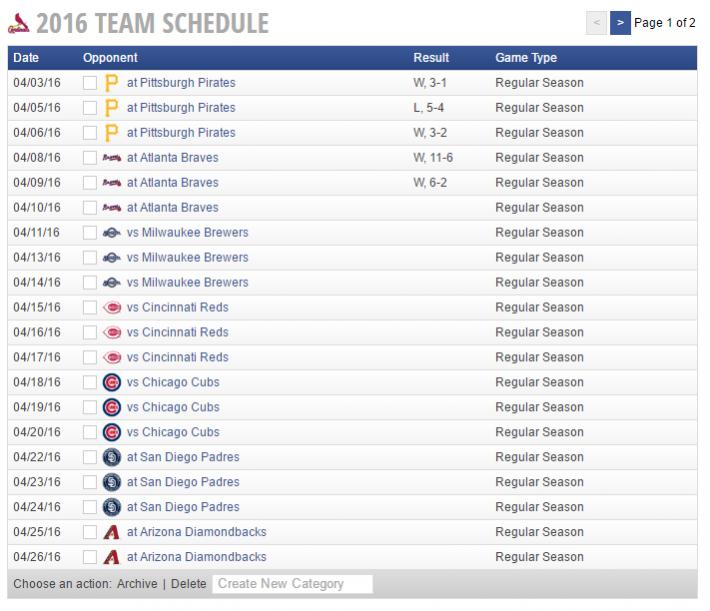Click the Game Type column header
This screenshot has width=710, height=611.
(x=526, y=58)
